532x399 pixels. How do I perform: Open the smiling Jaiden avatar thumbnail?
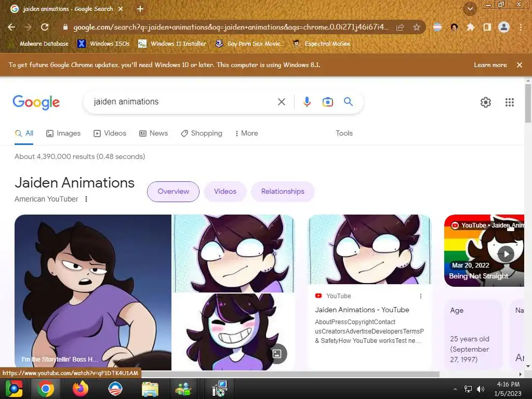[x=234, y=332]
